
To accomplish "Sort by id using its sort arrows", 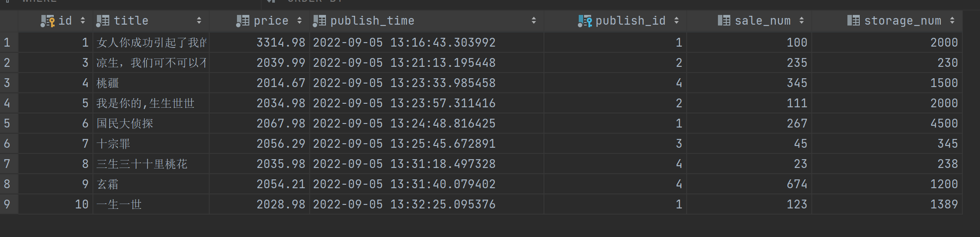I will coord(82,21).
